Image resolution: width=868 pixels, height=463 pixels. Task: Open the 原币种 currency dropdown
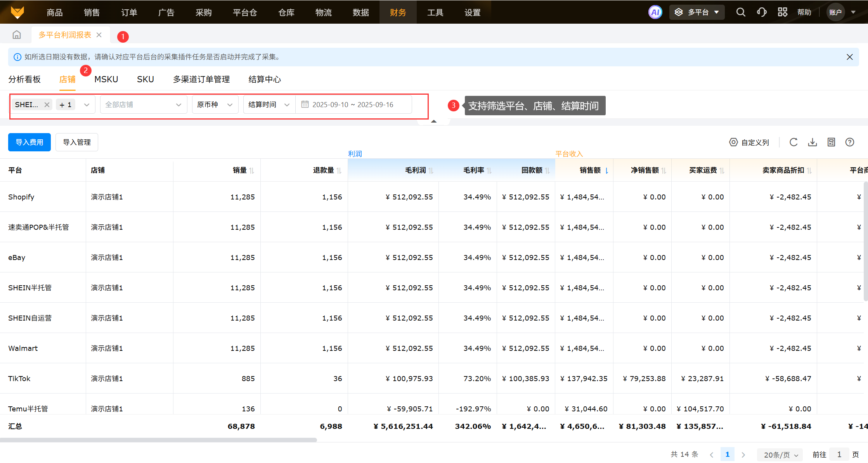pyautogui.click(x=215, y=105)
